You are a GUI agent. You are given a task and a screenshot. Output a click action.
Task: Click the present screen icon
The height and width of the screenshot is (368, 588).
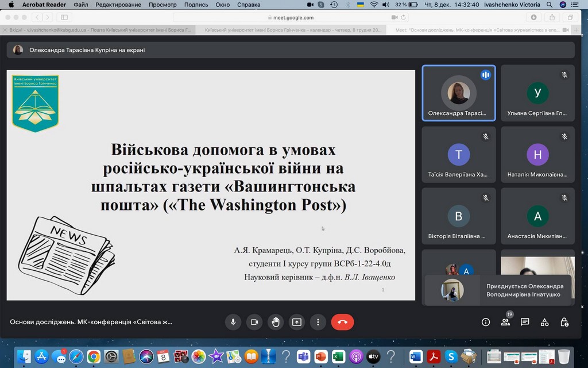coord(297,322)
